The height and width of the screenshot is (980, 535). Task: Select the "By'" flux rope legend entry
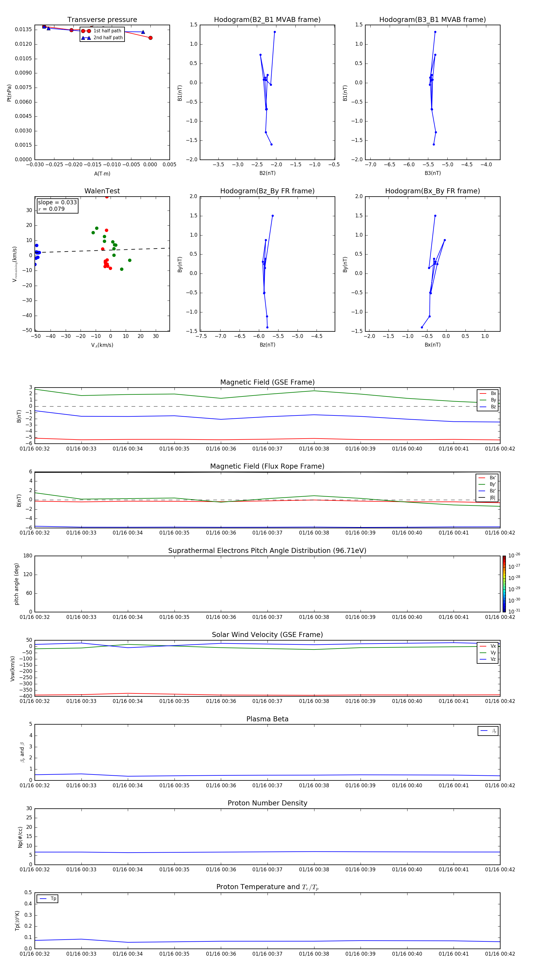pos(487,484)
